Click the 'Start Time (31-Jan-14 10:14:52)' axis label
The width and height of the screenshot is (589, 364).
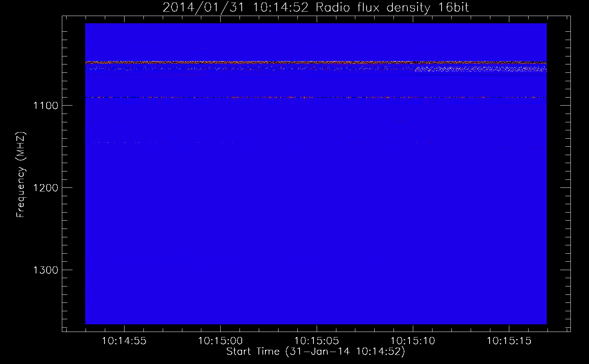point(316,352)
